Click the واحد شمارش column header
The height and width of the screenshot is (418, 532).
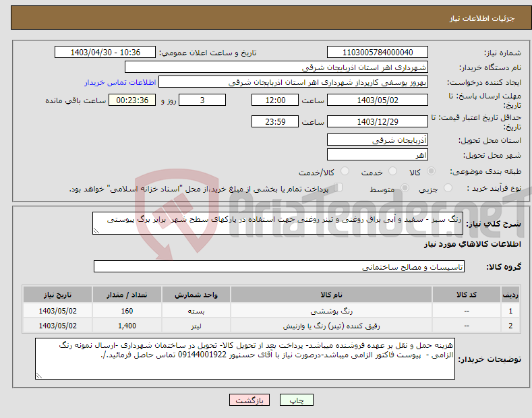tap(196, 295)
